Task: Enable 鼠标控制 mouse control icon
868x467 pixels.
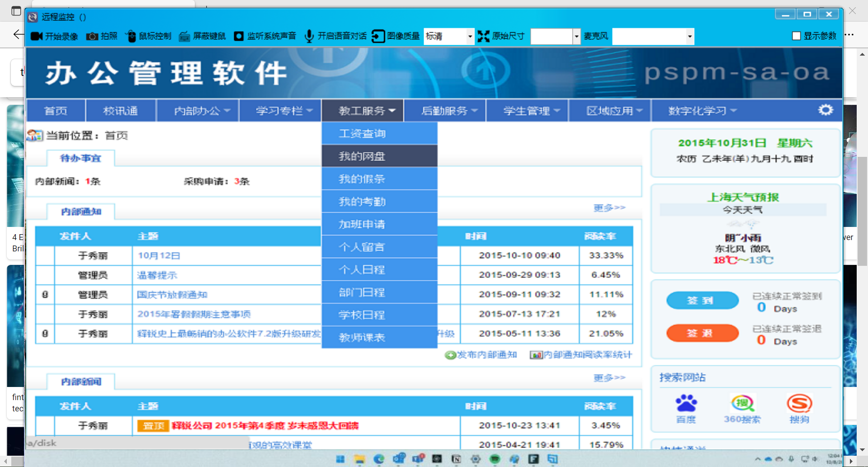Action: pos(131,36)
